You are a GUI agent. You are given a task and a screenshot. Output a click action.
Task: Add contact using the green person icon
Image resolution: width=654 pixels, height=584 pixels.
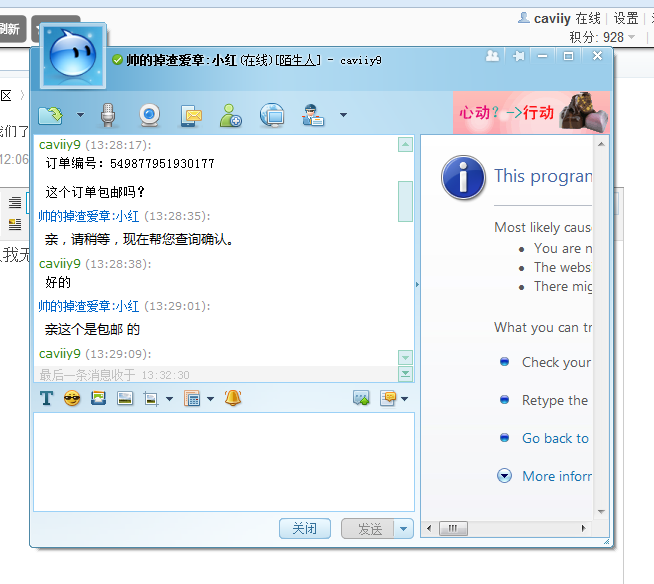tap(231, 115)
